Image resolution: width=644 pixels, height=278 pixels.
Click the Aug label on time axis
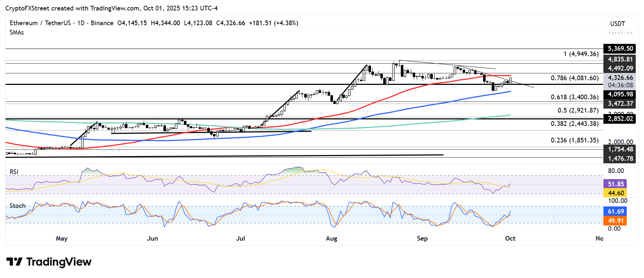coord(331,238)
